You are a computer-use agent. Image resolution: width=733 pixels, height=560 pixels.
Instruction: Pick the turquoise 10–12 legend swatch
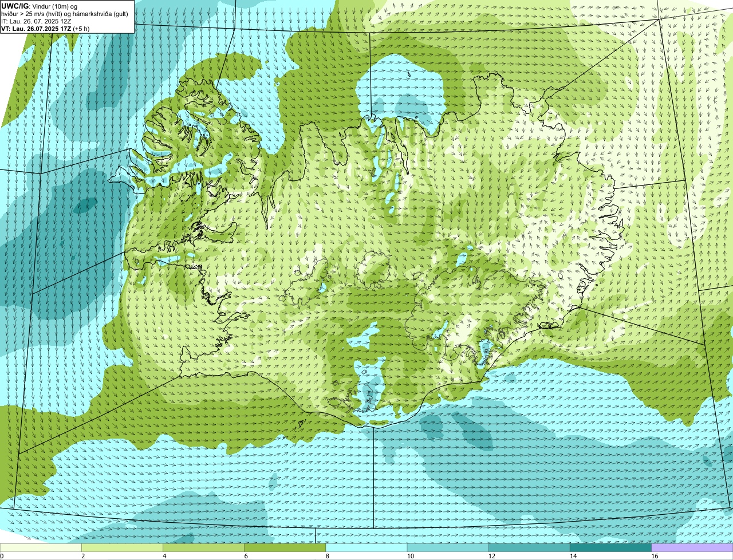tap(448, 547)
